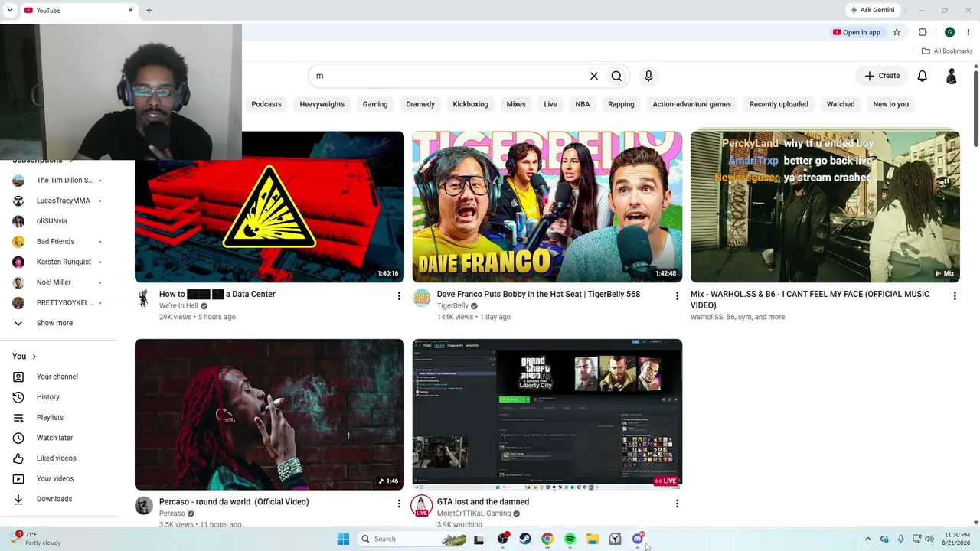Open OBS Studio from the taskbar
Screen dimensions: 980x551
pos(502,539)
